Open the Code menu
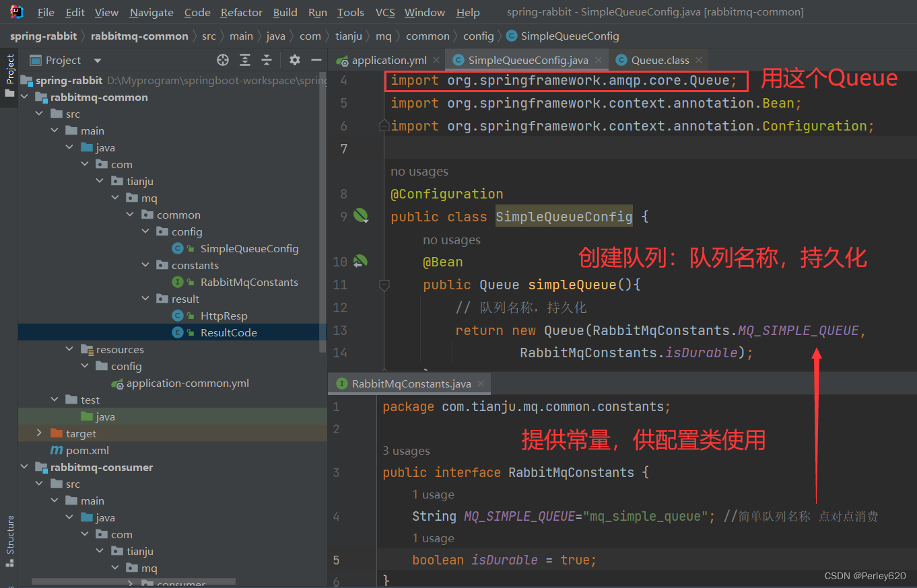The width and height of the screenshot is (917, 588). click(197, 12)
